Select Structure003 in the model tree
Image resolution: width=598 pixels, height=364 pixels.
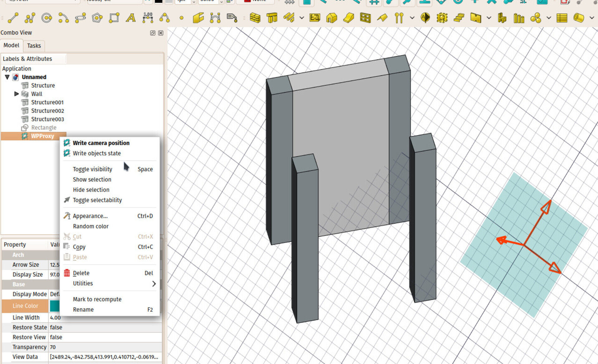(x=47, y=119)
